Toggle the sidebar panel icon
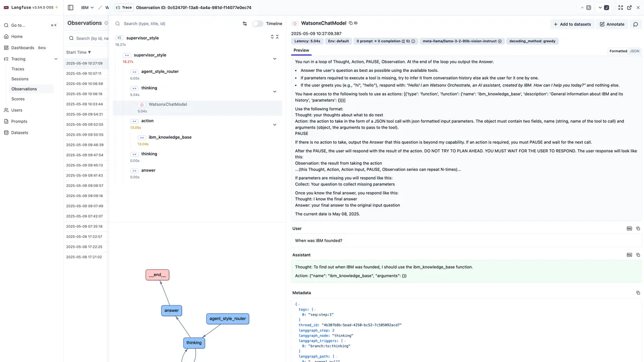Screen dimensions: 644x362 tap(70, 8)
